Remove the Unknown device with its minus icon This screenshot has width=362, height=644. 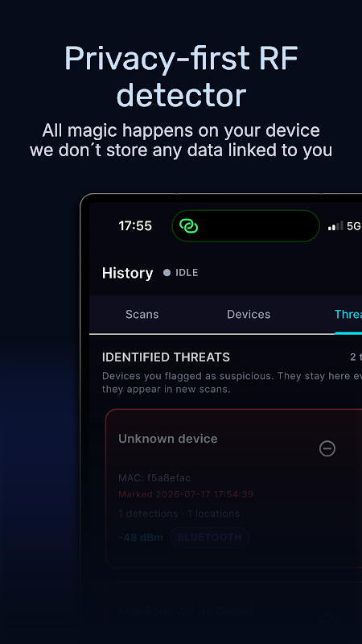pos(327,448)
